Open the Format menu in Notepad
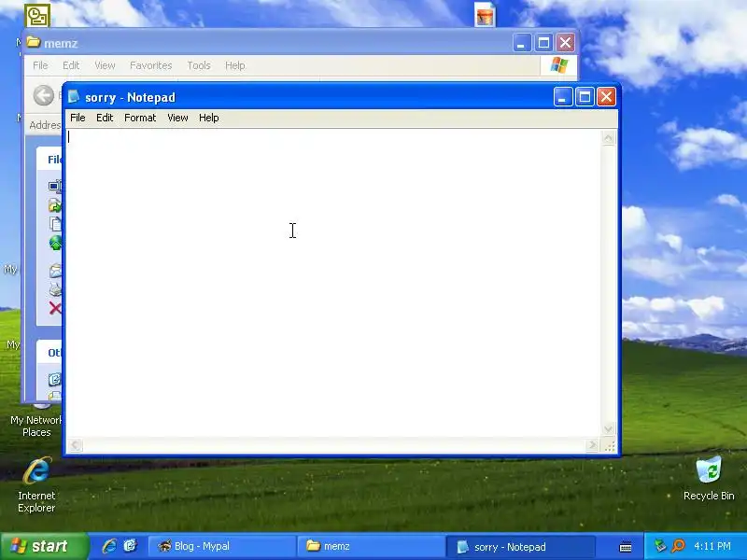The height and width of the screenshot is (560, 747). (140, 118)
